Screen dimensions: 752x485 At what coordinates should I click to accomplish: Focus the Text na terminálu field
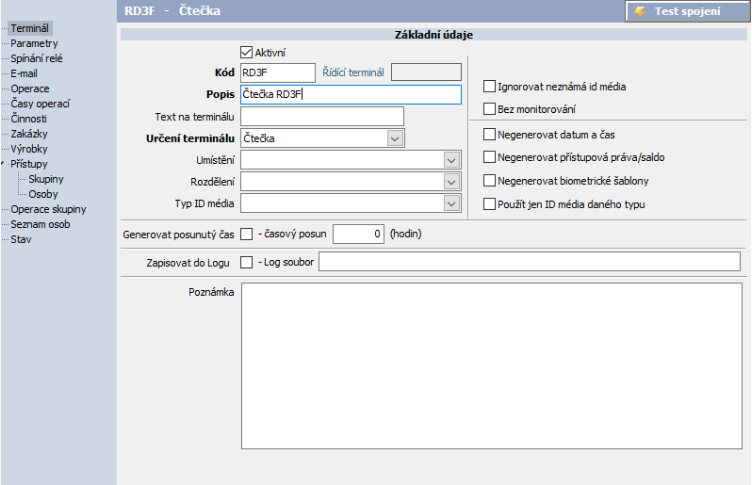[321, 116]
